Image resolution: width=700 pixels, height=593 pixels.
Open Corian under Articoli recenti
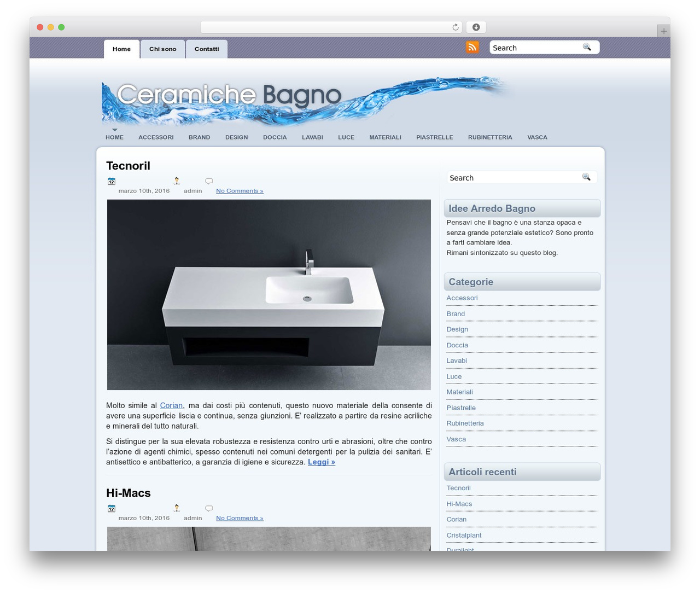pos(457,520)
